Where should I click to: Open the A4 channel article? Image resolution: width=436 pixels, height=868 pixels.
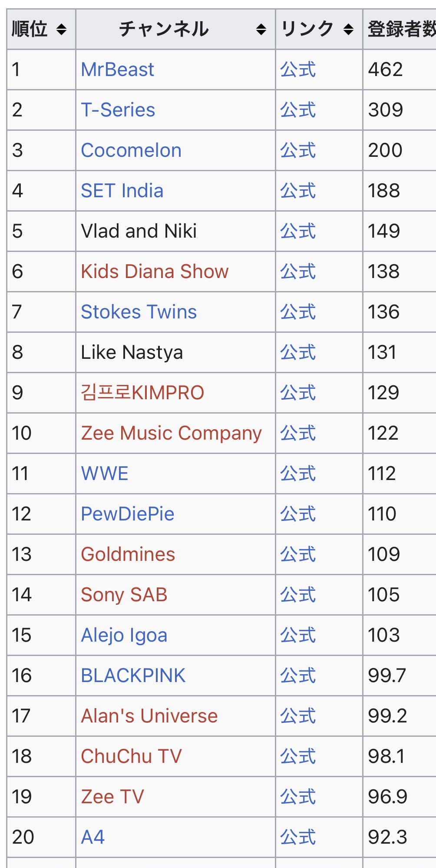[93, 837]
